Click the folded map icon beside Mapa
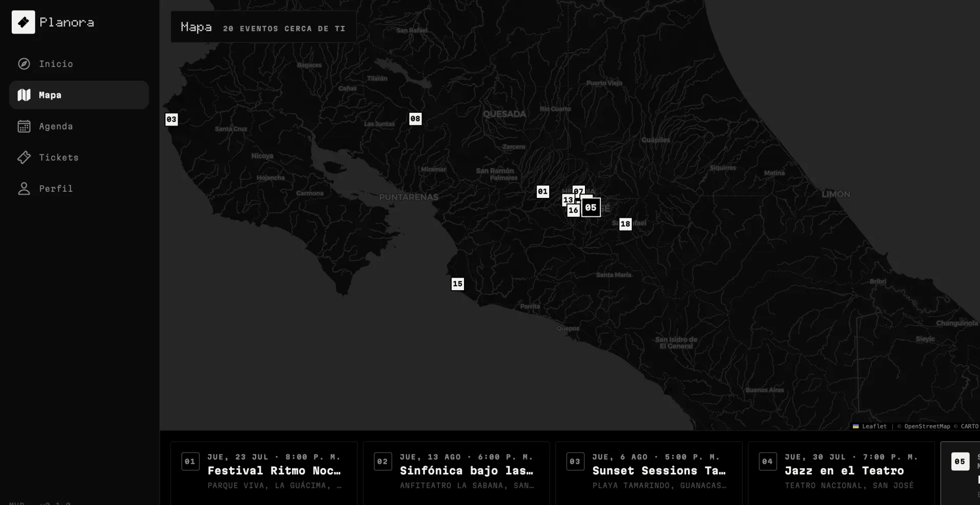The image size is (980, 505). [x=24, y=95]
